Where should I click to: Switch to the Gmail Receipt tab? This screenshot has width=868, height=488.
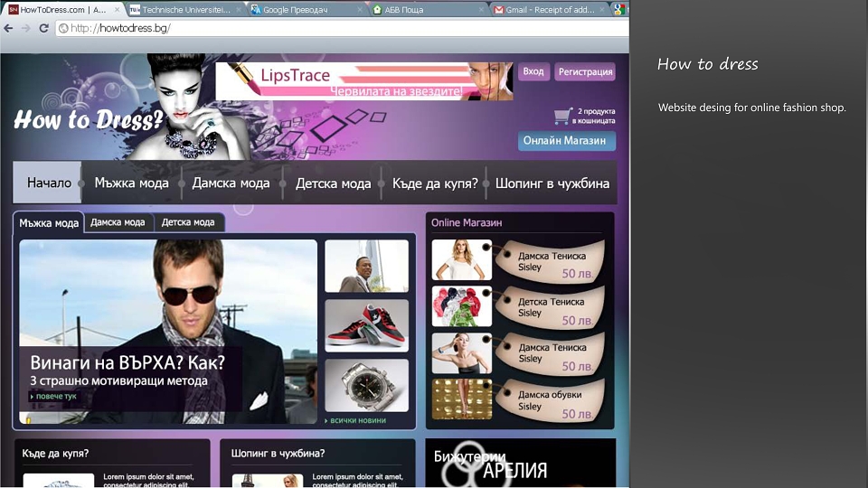[549, 9]
